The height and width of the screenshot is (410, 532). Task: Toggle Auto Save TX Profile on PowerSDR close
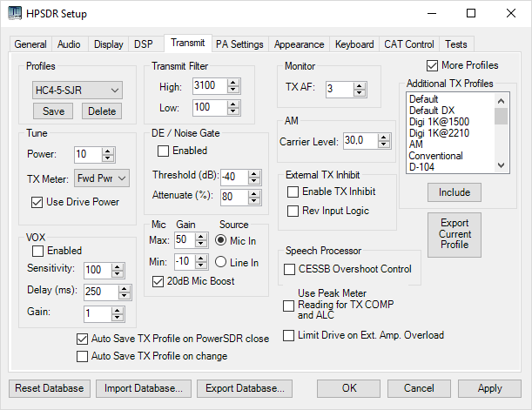[x=82, y=339]
